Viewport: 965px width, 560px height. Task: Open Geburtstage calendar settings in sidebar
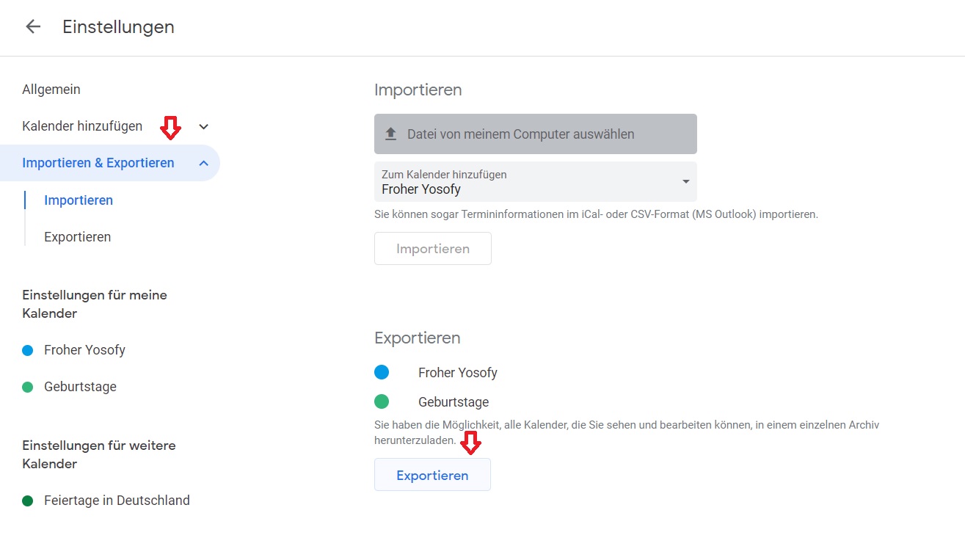pos(80,387)
